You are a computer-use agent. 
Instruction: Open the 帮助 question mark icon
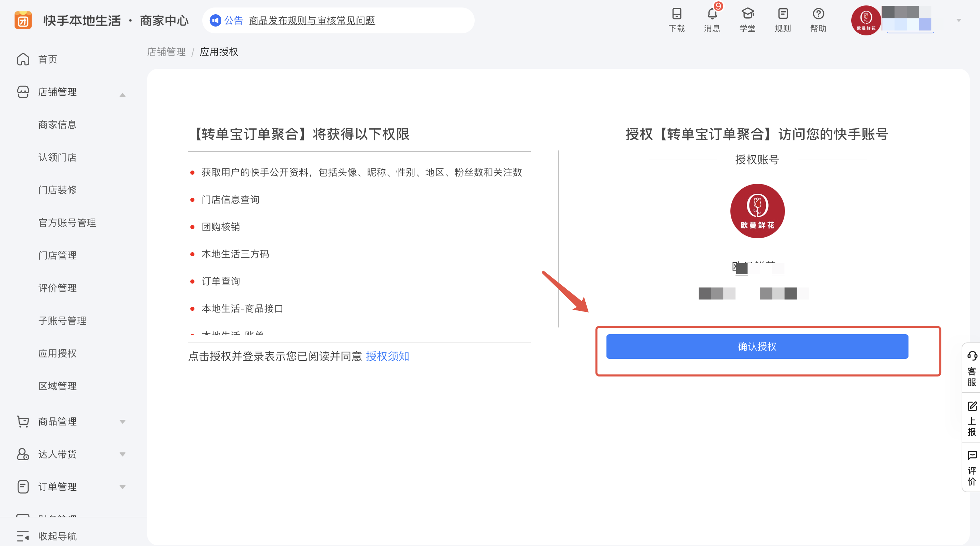(x=818, y=14)
